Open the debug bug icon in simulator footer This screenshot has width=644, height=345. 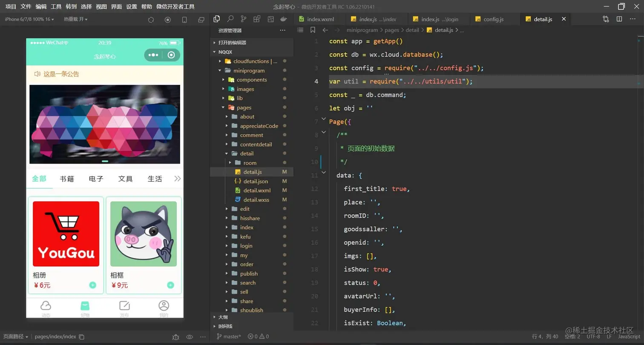pyautogui.click(x=175, y=337)
